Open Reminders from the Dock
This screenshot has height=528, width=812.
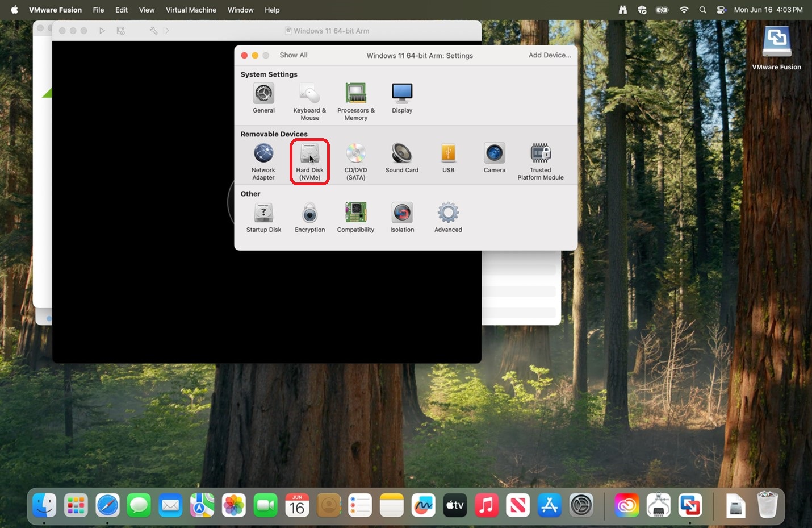tap(360, 505)
